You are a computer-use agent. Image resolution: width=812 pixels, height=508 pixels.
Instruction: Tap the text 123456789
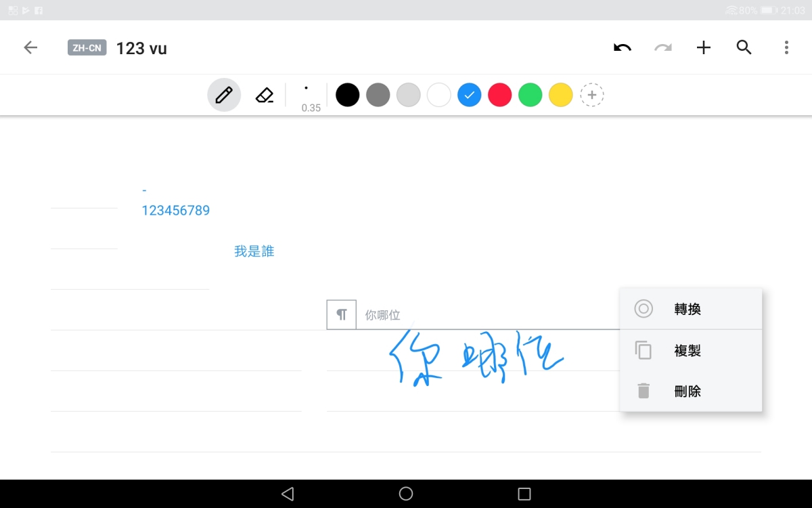click(x=176, y=211)
